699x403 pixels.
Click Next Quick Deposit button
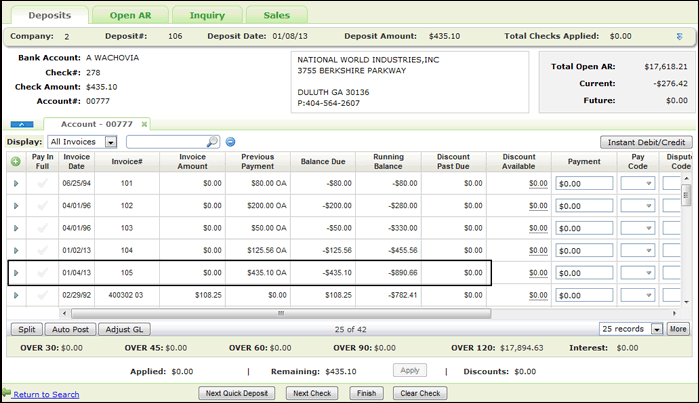point(237,393)
